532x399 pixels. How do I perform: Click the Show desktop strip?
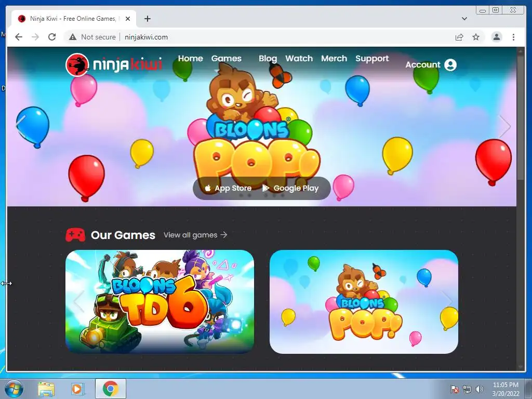tap(528, 389)
